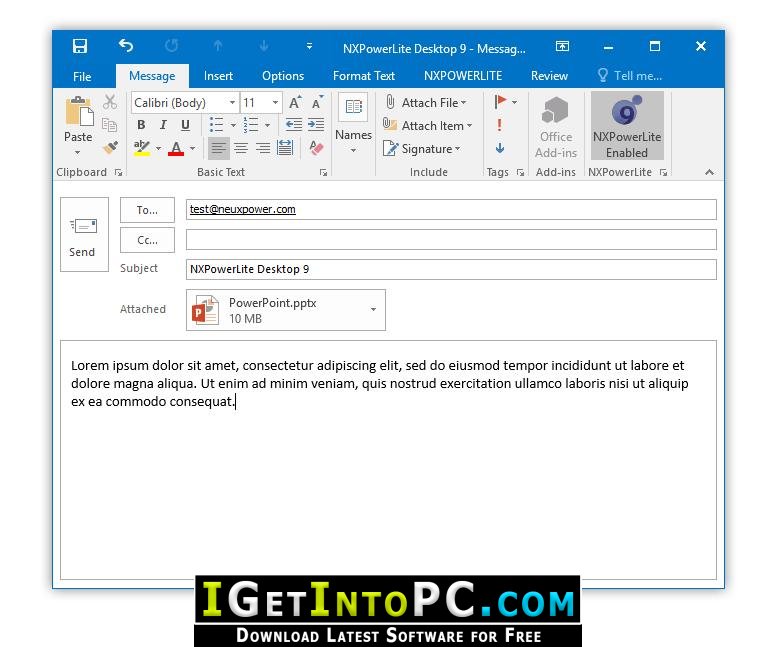Open the PowerPoint.pptx attachment dropdown arrow
The height and width of the screenshot is (647, 776).
coord(373,309)
